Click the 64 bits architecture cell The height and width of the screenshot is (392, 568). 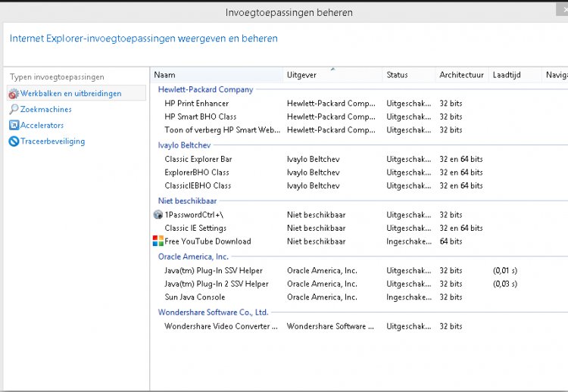(x=451, y=241)
